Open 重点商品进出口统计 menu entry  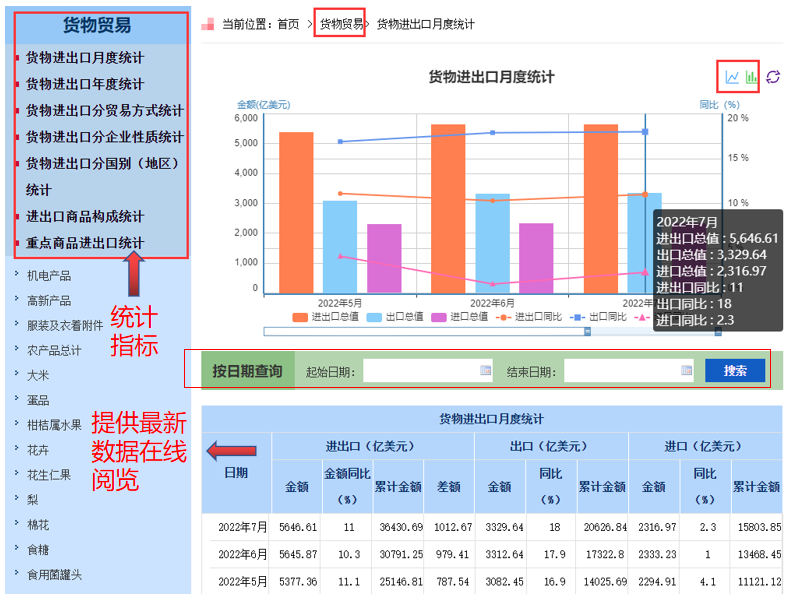coord(85,242)
